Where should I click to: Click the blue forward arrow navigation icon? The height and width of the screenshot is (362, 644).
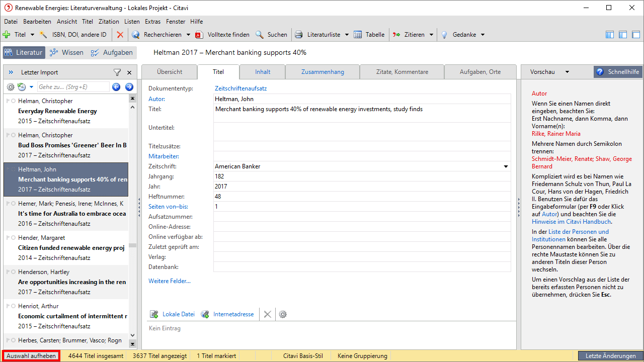click(129, 87)
